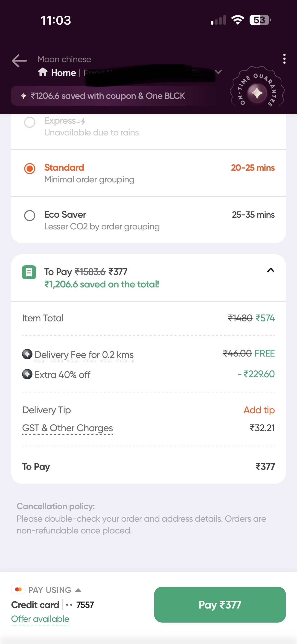The image size is (297, 644).
Task: Tap the Mastercard logo in Pay Using
Action: tap(18, 589)
